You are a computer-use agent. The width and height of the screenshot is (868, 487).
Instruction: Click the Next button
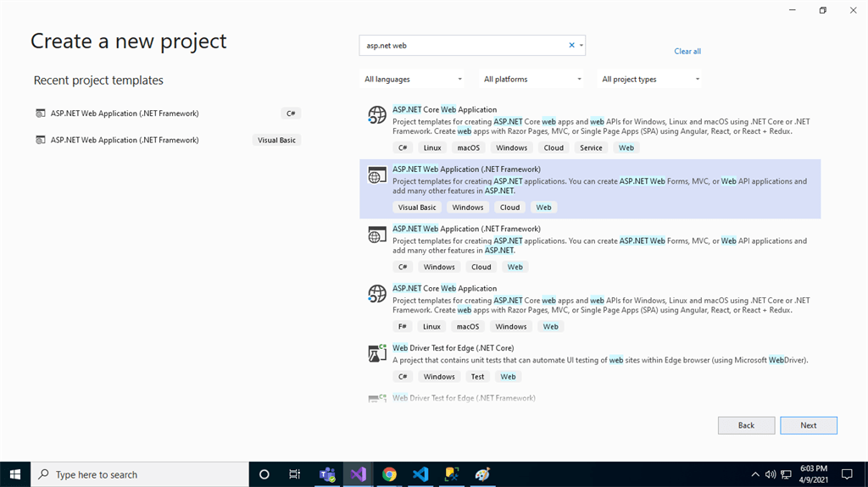click(808, 425)
